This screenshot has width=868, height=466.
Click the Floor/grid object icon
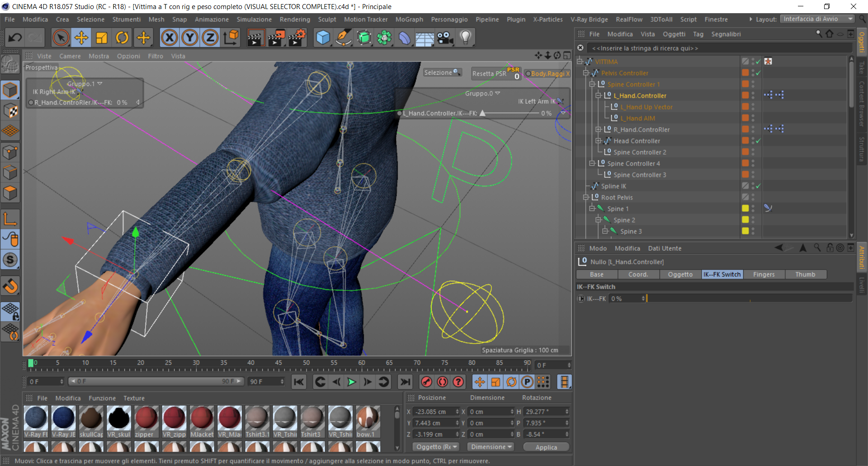[425, 38]
